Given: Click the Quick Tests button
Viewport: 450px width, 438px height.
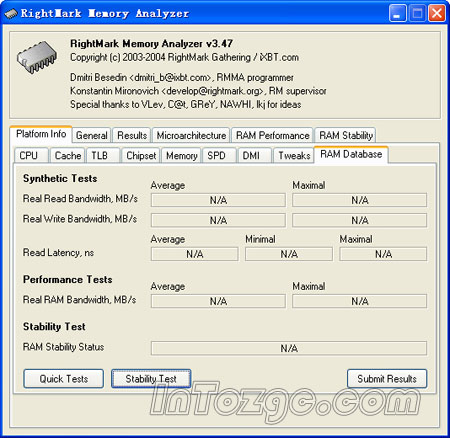Looking at the screenshot, I should click(x=64, y=379).
